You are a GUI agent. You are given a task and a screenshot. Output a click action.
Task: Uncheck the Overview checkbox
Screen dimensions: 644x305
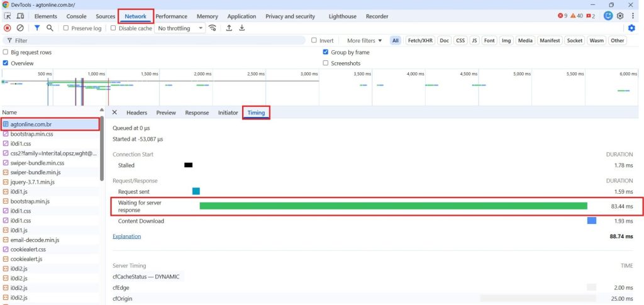(x=5, y=64)
